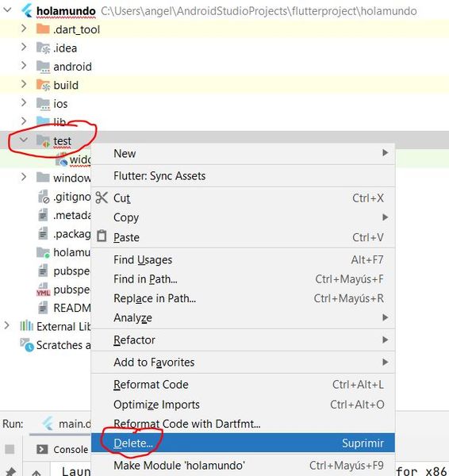Choose Optimize Imports
The width and height of the screenshot is (449, 476).
coord(243,405)
